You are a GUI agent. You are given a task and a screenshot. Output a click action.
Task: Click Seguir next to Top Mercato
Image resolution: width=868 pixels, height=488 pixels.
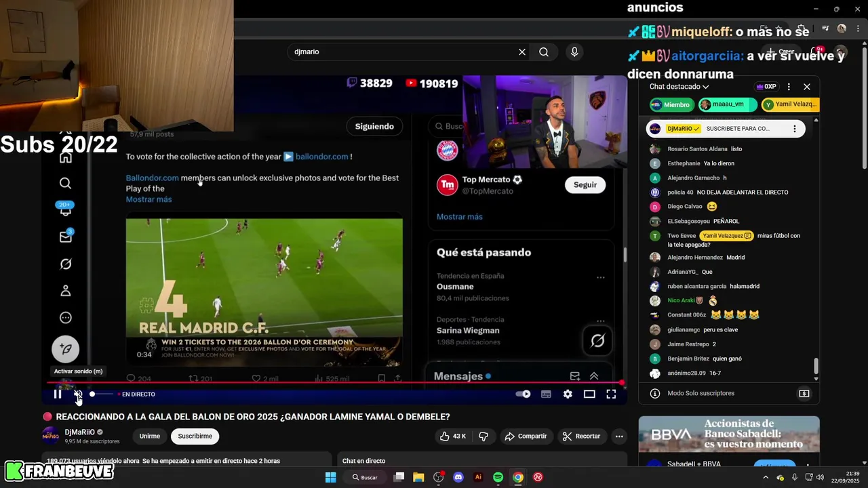585,184
